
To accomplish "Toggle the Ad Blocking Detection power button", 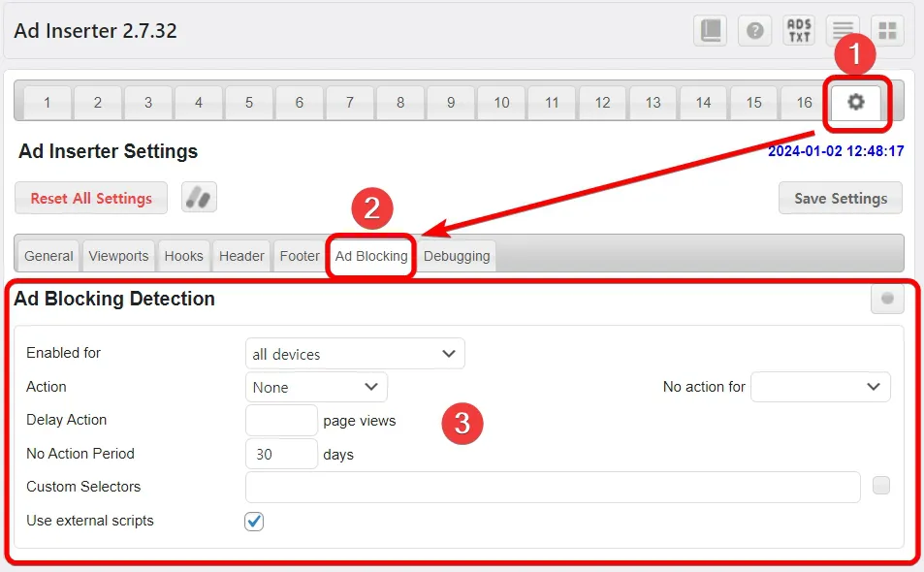I will [x=887, y=299].
